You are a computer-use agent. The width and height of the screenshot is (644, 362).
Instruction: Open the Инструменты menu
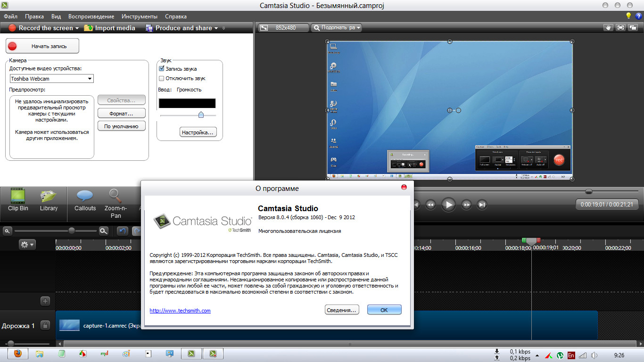click(x=140, y=16)
